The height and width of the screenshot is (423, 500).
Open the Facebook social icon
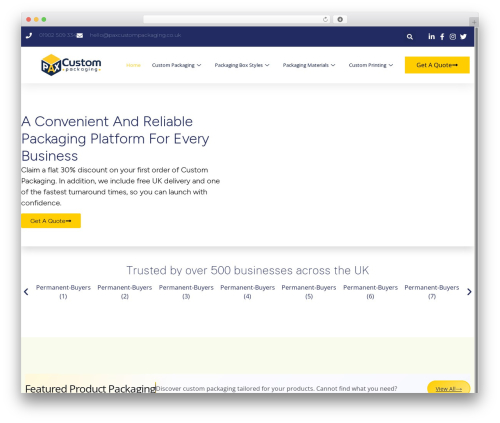click(x=442, y=37)
